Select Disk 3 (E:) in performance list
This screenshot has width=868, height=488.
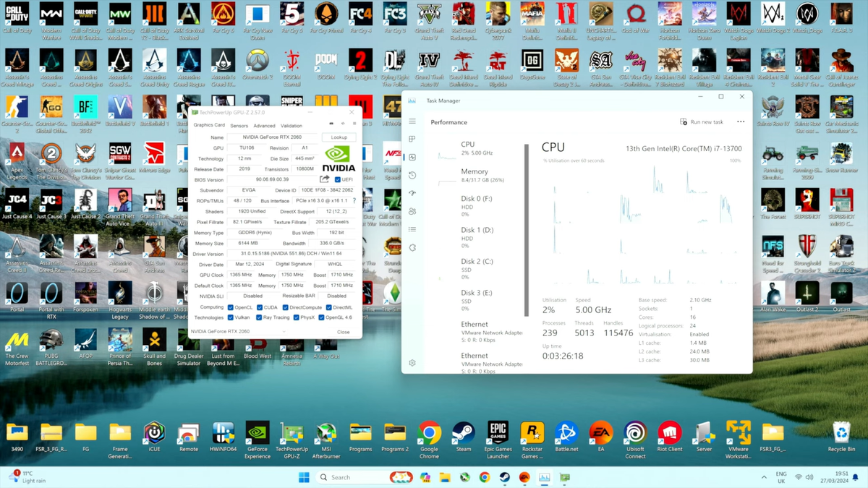(479, 301)
